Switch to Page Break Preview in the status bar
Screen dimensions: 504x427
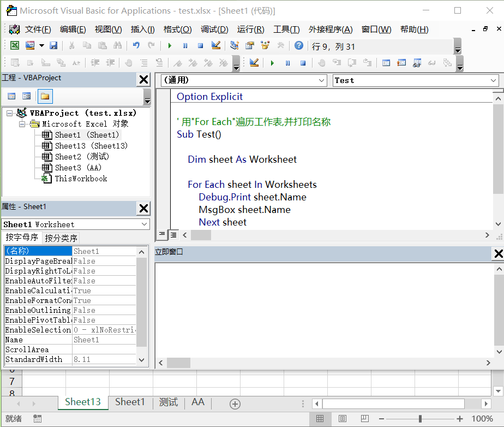365,418
